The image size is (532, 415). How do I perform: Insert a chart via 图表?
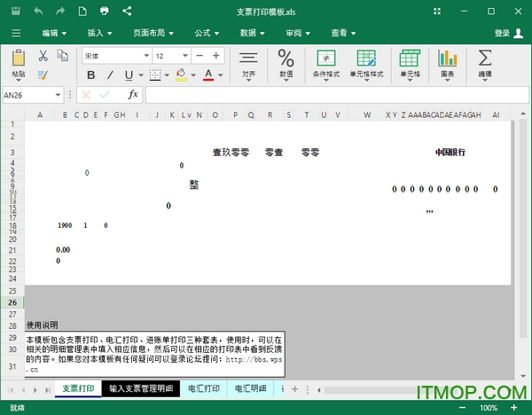click(448, 65)
